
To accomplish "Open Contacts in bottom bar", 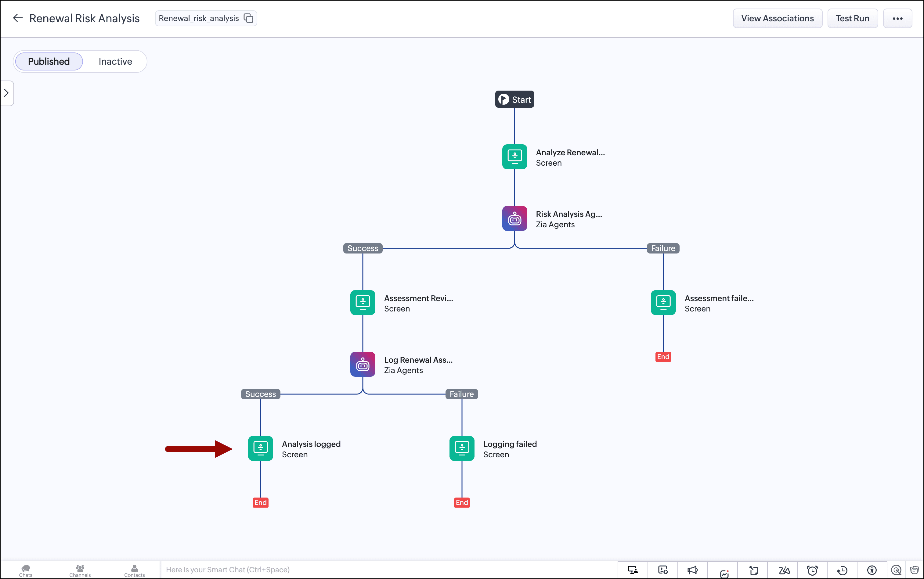I will 135,570.
